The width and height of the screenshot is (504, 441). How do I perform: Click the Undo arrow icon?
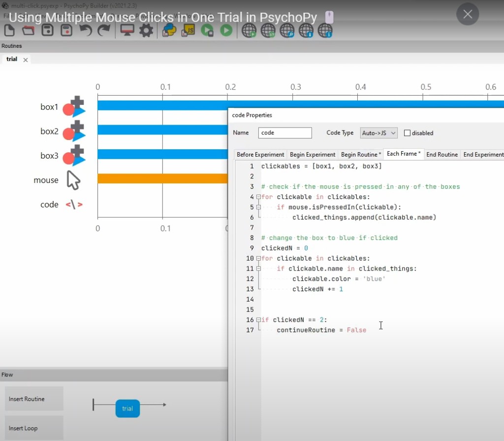[86, 31]
